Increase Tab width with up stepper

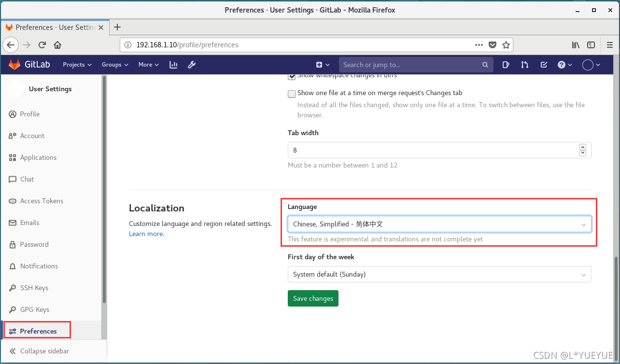pyautogui.click(x=583, y=147)
